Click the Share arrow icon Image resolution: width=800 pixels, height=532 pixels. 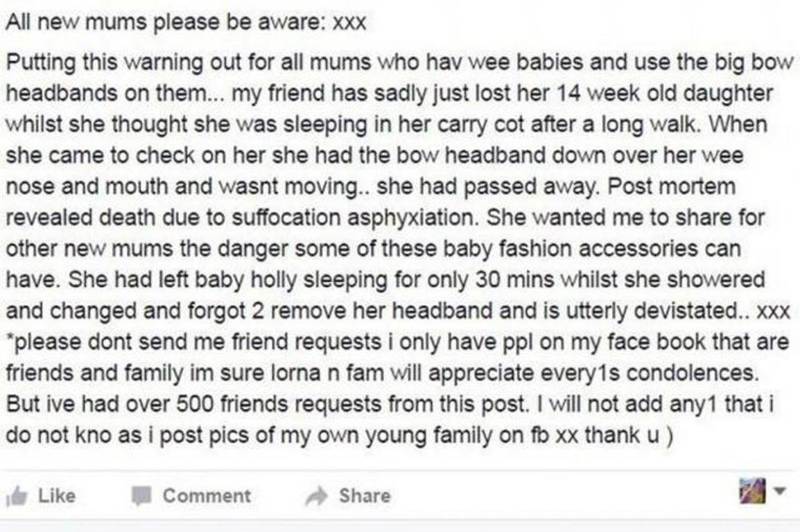[x=316, y=495]
